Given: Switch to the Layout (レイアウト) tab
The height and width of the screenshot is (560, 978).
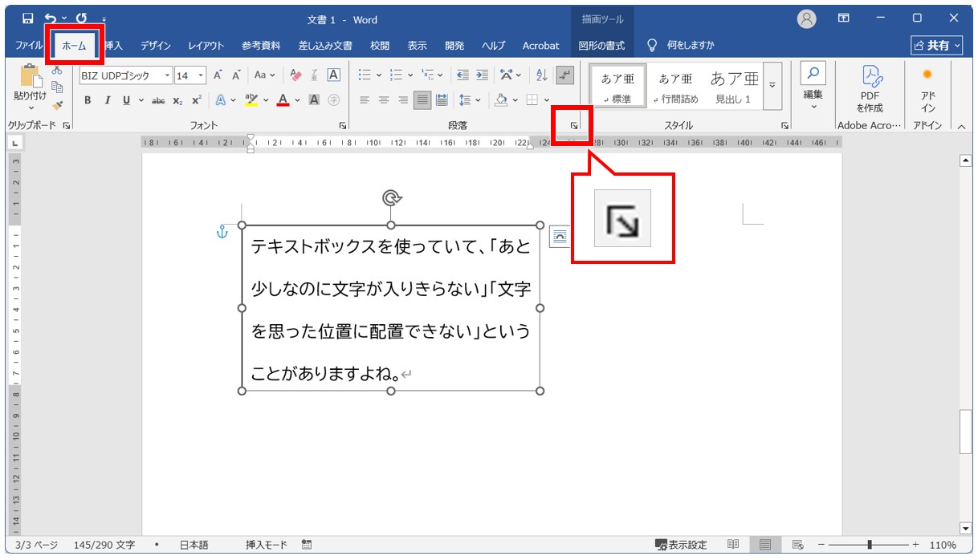Looking at the screenshot, I should point(206,46).
